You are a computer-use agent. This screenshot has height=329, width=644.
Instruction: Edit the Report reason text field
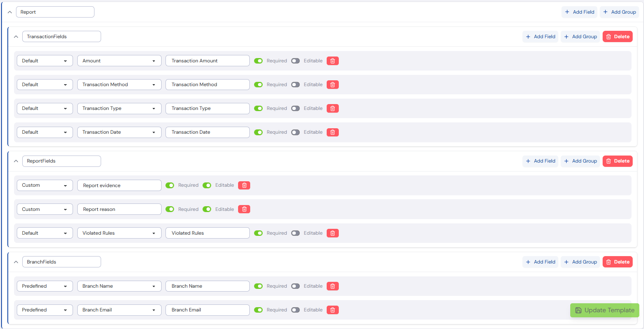119,209
